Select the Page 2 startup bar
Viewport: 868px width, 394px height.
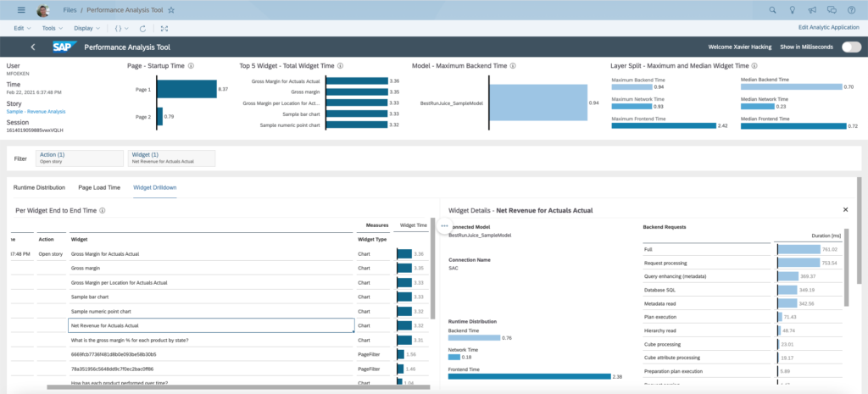pyautogui.click(x=160, y=116)
